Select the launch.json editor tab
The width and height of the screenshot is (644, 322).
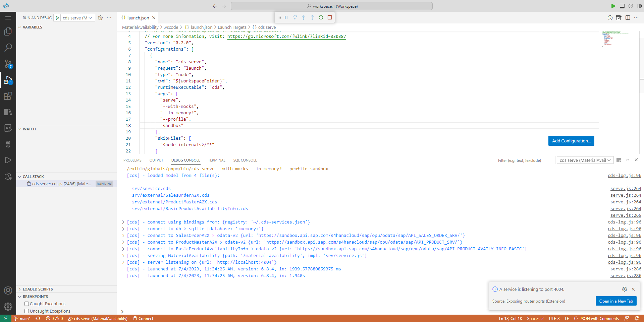point(138,18)
